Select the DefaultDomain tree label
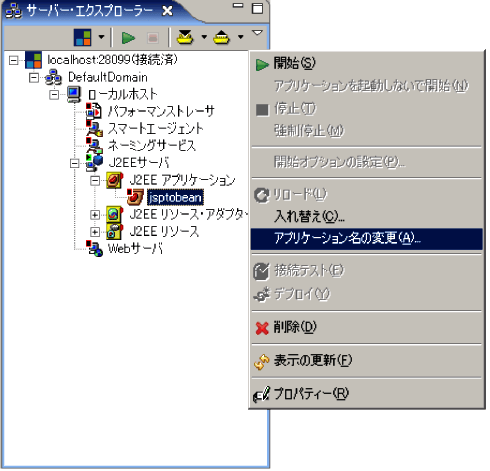 point(108,77)
